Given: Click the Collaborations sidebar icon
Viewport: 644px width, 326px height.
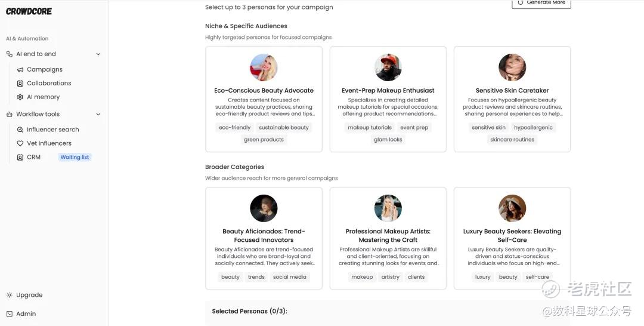Looking at the screenshot, I should pyautogui.click(x=20, y=84).
